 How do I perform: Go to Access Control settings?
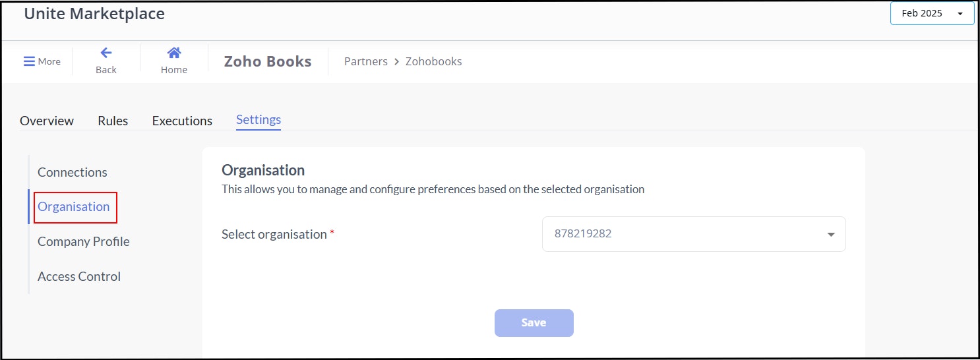point(79,276)
